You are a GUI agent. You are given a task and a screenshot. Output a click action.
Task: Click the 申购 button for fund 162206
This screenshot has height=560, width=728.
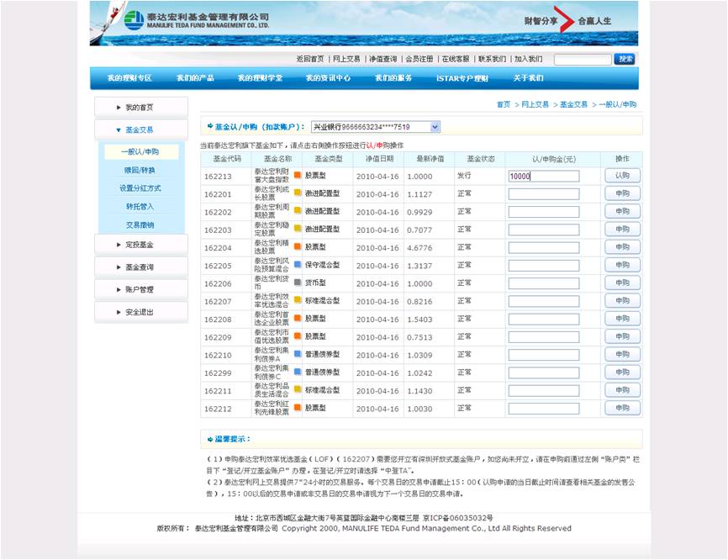(623, 283)
